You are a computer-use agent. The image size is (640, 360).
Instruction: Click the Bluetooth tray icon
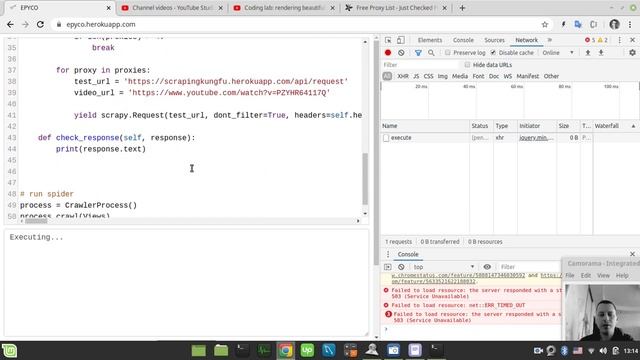point(564,351)
